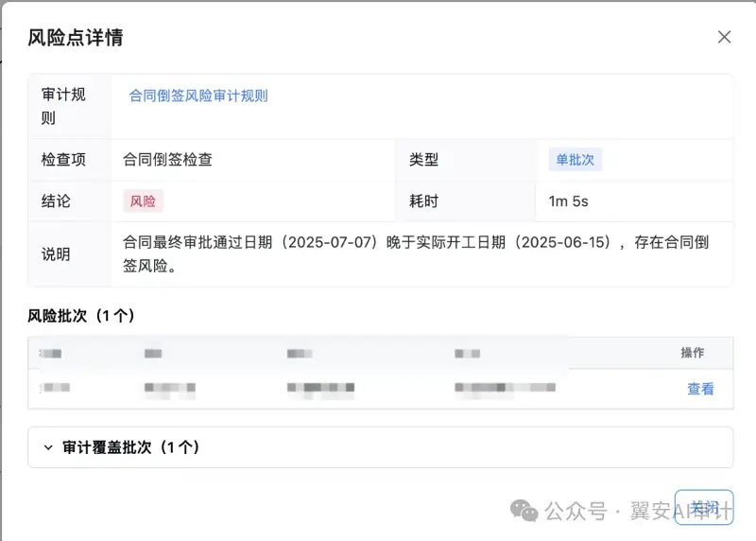756x541 pixels.
Task: Close the 风险点详情 dialog with X icon
Action: (x=724, y=37)
